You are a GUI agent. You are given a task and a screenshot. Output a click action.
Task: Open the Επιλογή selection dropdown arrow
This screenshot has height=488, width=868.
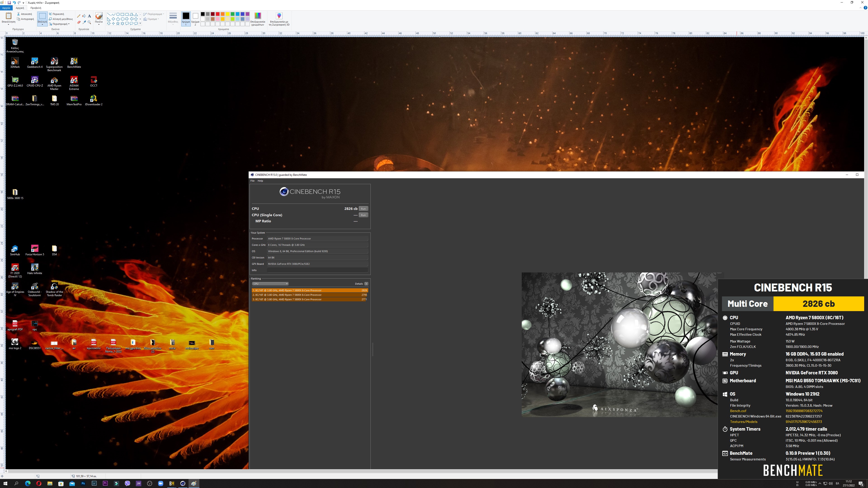(x=42, y=24)
